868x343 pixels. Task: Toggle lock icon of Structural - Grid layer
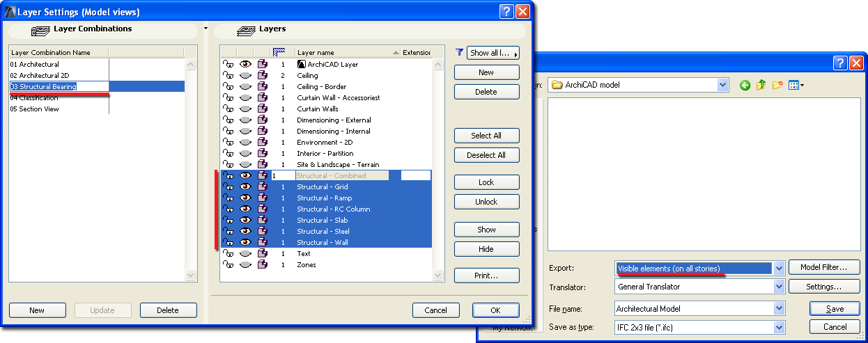[x=228, y=187]
